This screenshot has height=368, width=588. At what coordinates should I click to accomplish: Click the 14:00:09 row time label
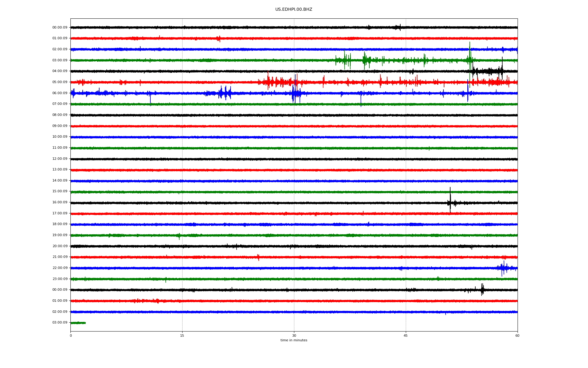point(60,181)
